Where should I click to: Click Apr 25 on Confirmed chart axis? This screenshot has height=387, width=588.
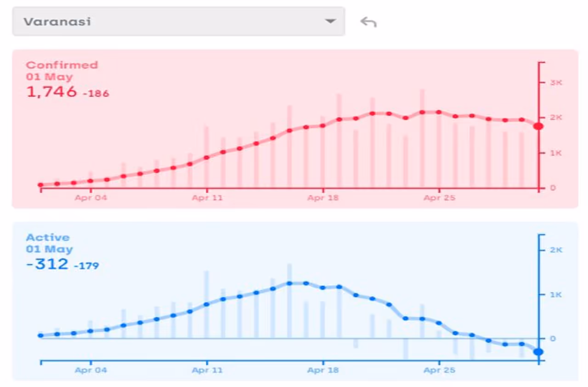[439, 198]
